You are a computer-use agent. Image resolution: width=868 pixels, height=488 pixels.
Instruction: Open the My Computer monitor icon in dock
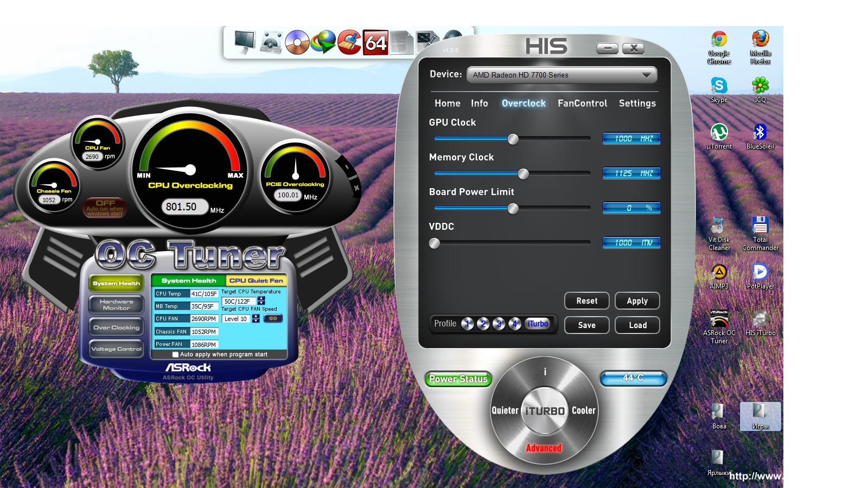click(x=245, y=42)
